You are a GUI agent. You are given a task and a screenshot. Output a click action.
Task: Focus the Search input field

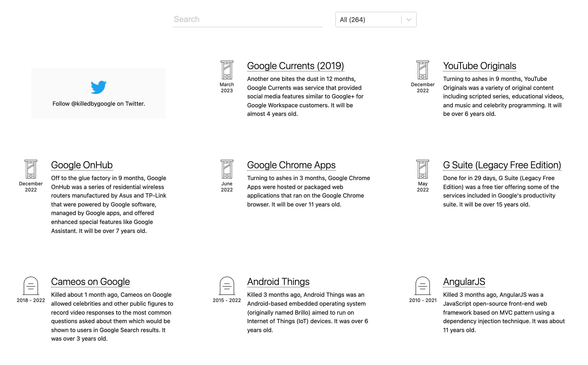pyautogui.click(x=248, y=19)
